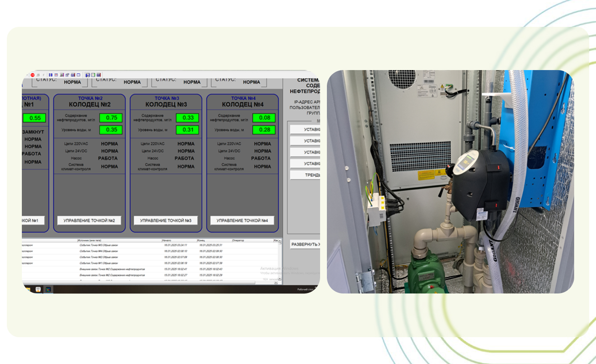Select water level value 0.35
596x364 pixels.
111,130
